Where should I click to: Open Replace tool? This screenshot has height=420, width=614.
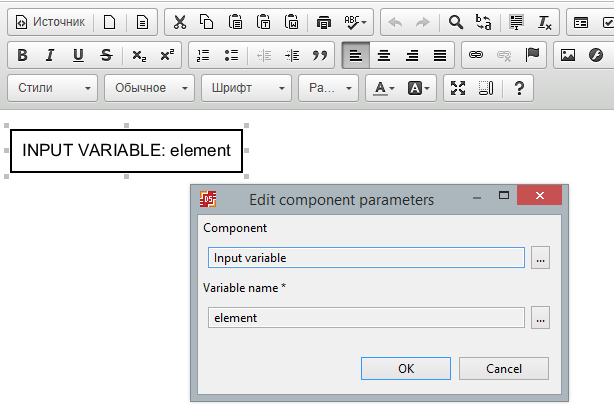click(484, 22)
